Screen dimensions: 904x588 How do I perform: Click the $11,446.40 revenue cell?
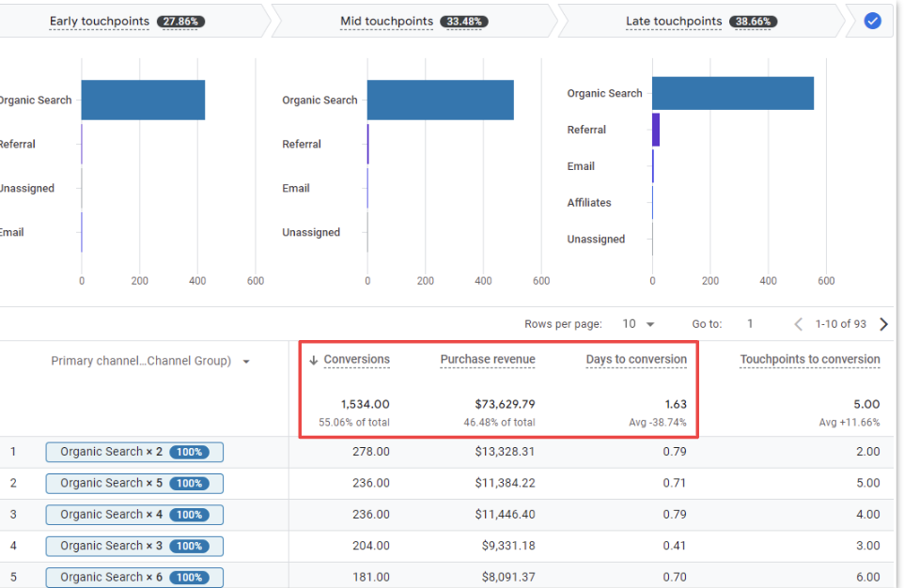[505, 514]
